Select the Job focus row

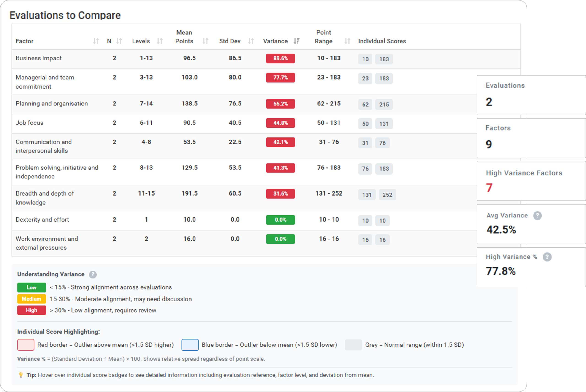(30, 123)
